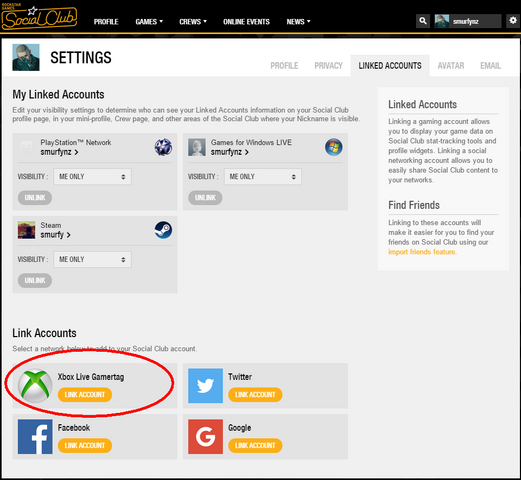
Task: Click the Google logo icon
Action: coord(205,437)
